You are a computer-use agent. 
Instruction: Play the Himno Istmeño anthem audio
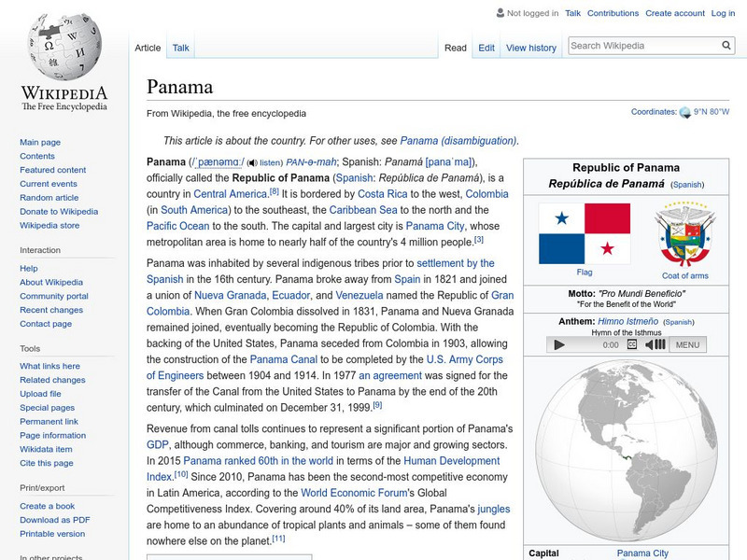click(559, 344)
